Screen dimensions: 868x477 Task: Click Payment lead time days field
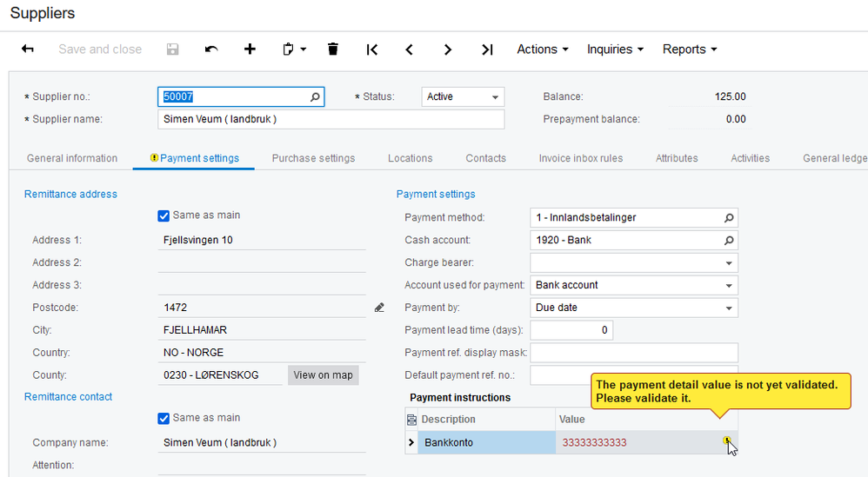point(571,330)
